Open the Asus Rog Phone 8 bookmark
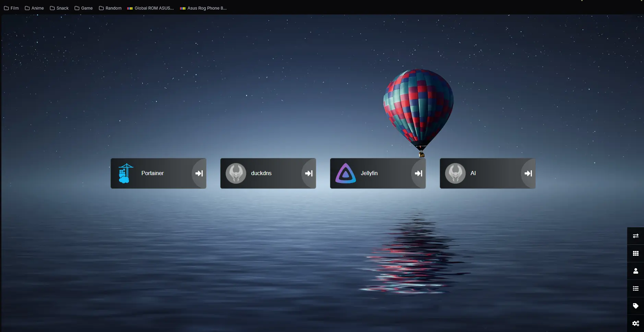 point(203,8)
